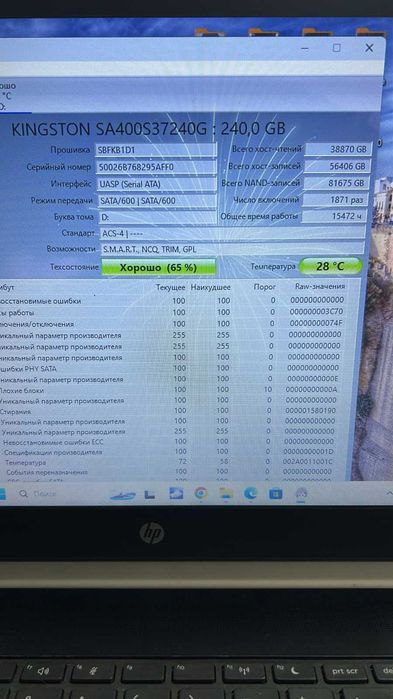The height and width of the screenshot is (699, 393).
Task: Click total host writes value 56406 GB
Action: click(x=337, y=166)
